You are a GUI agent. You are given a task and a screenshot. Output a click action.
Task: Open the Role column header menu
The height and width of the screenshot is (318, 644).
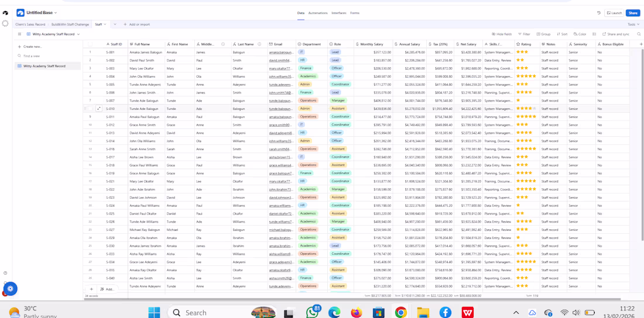point(341,44)
